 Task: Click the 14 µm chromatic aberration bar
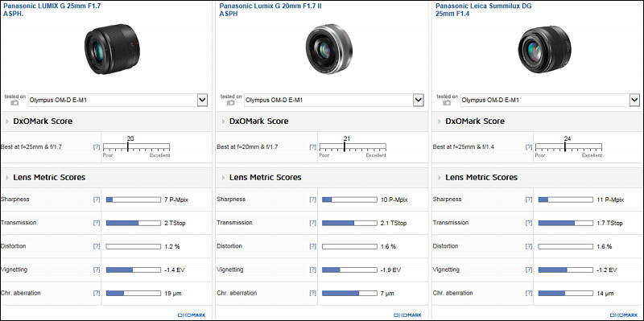566,294
